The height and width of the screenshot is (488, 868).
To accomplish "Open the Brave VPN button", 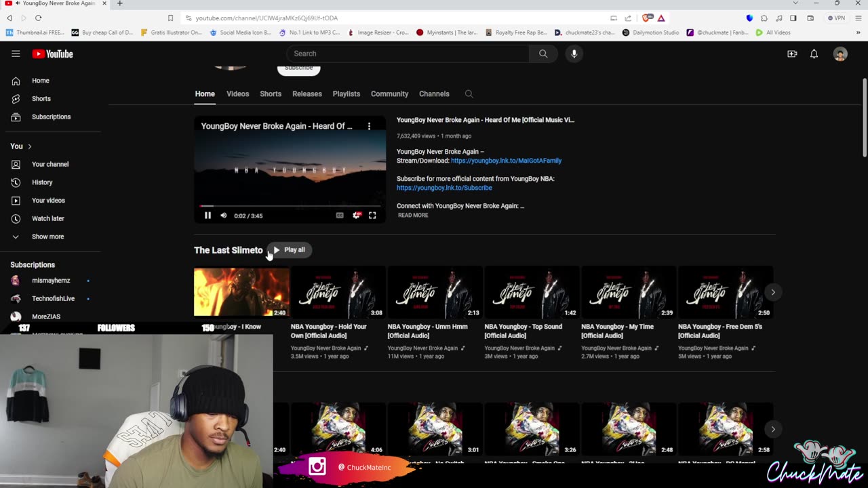I will click(x=837, y=18).
